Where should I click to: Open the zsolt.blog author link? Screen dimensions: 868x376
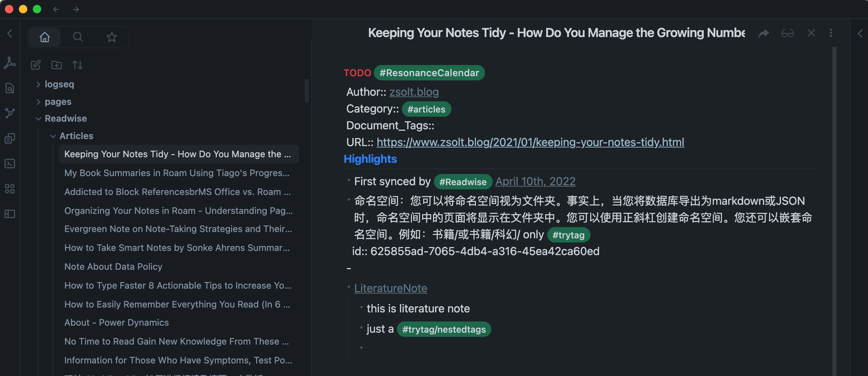point(414,92)
